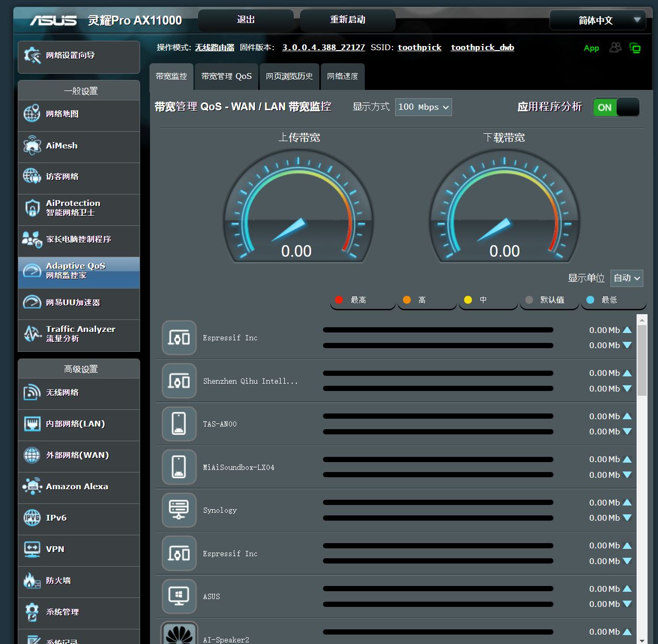Viewport: 658px width, 644px height.
Task: Click firmware version 3.0.0.4.388_22127 link
Action: coord(324,48)
